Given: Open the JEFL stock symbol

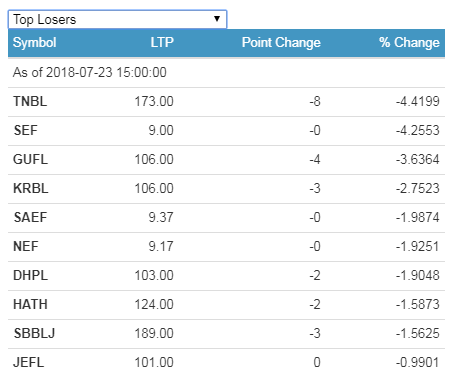Looking at the screenshot, I should [x=29, y=362].
